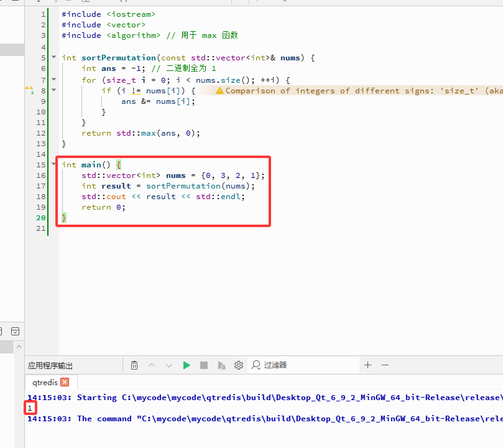Screen dimensions: 503x448
Task: Place cursor on '#include <iostream>'
Action: click(x=109, y=14)
